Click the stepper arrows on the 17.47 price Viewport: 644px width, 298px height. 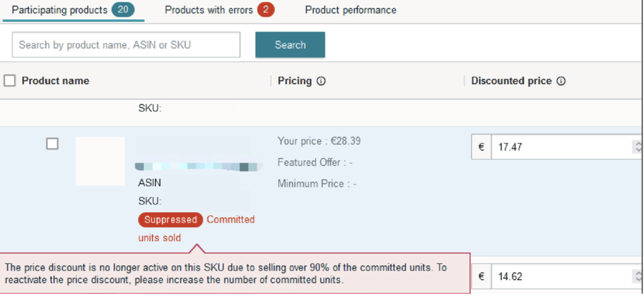[638, 147]
